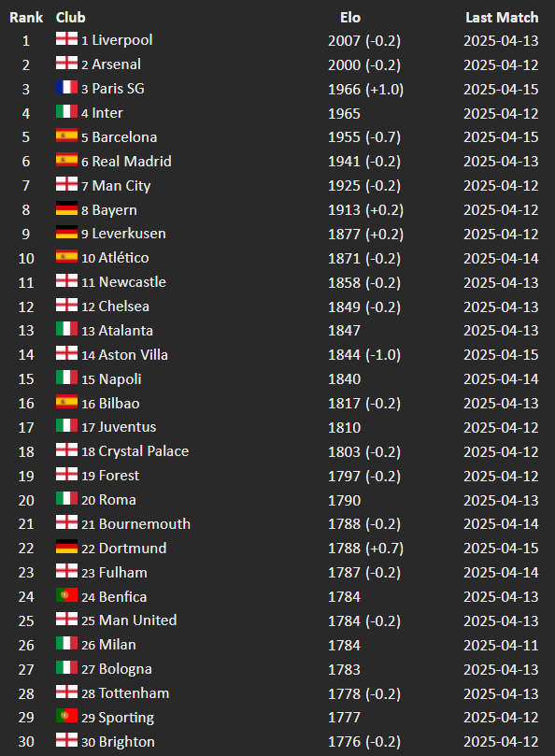Viewport: 555px width, 756px height.
Task: Click the England flag beside Liverpool
Action: point(66,38)
